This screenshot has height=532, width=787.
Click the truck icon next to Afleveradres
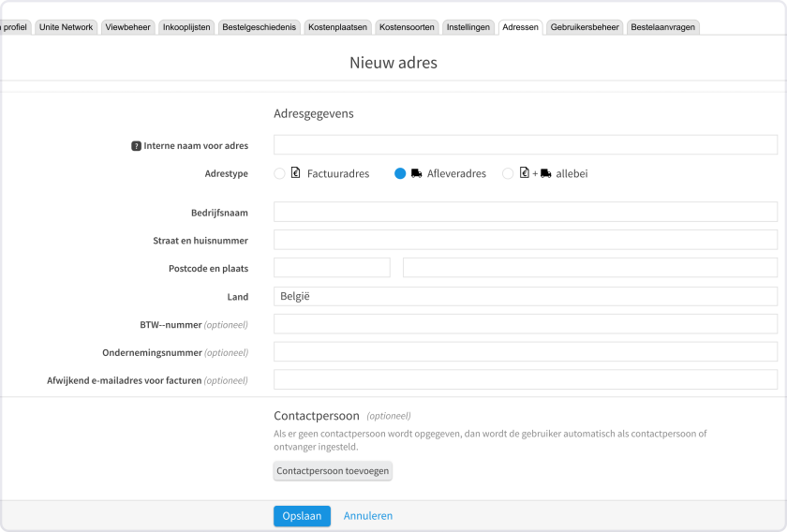coord(416,173)
